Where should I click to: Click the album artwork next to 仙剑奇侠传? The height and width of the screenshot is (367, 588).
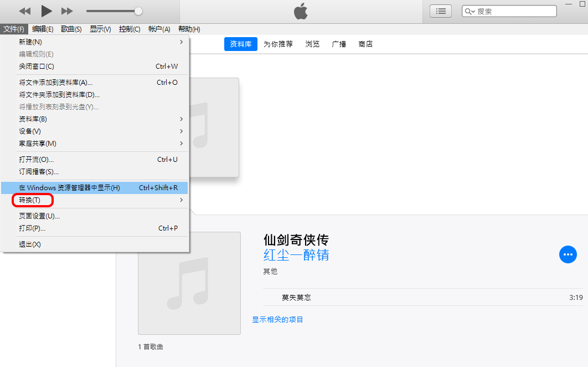[x=189, y=283]
